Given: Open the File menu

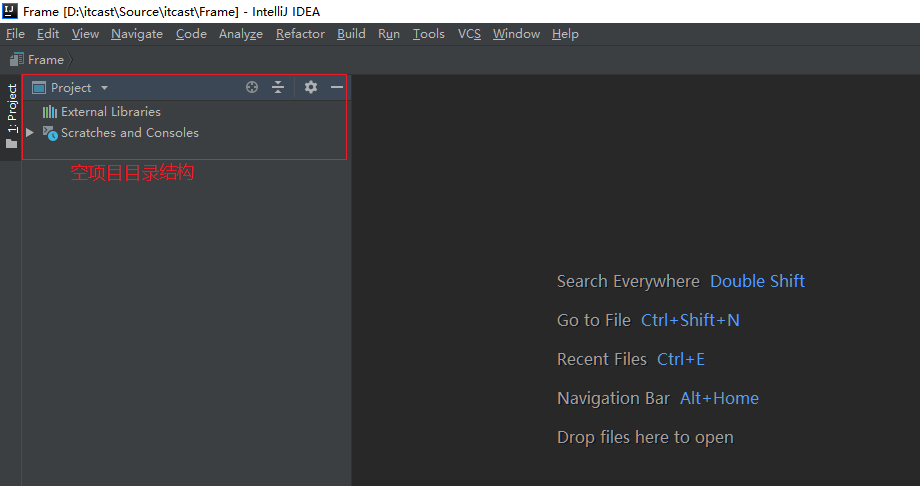Looking at the screenshot, I should [x=15, y=34].
